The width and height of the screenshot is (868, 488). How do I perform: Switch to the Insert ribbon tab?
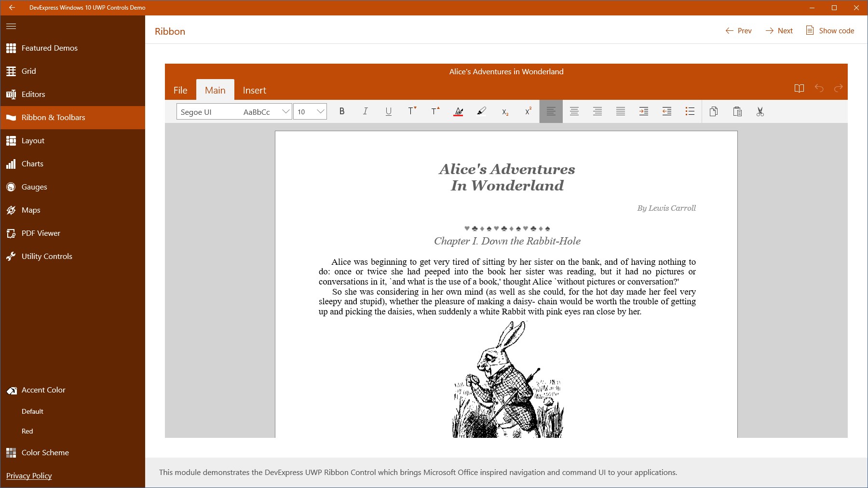[255, 90]
